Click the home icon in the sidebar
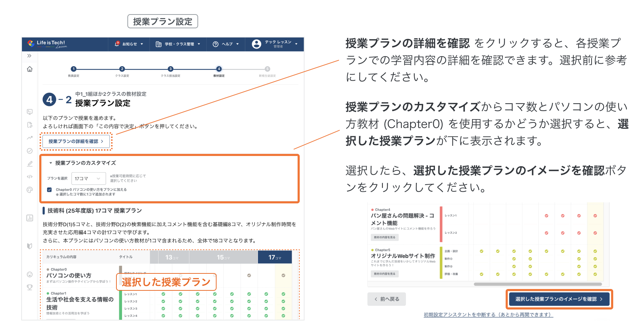Viewport: 644px width, 324px height. pos(30,69)
